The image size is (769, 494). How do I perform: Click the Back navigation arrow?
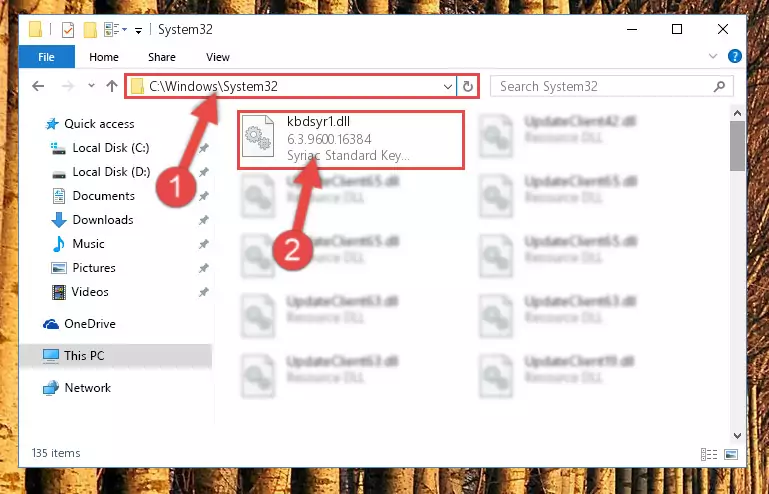click(x=38, y=86)
